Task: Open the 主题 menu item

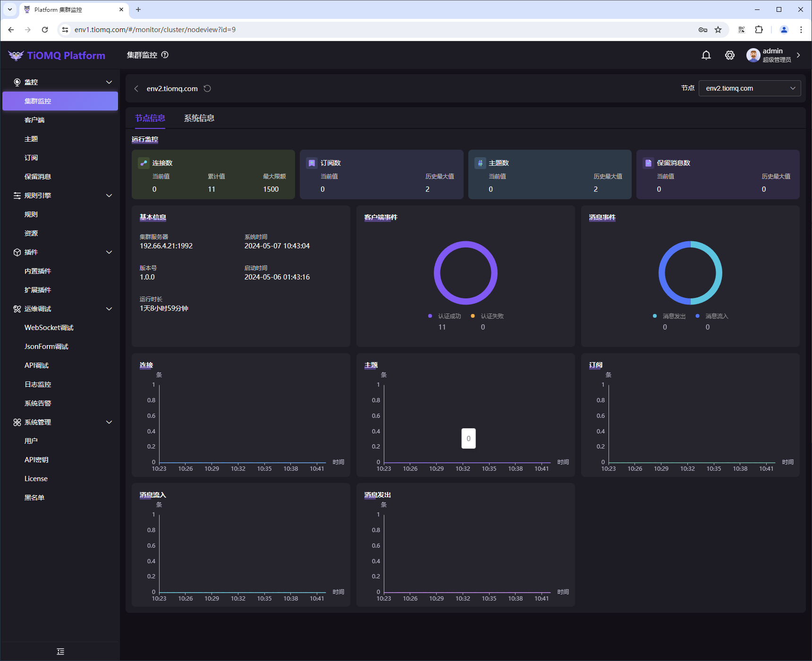Action: click(60, 139)
